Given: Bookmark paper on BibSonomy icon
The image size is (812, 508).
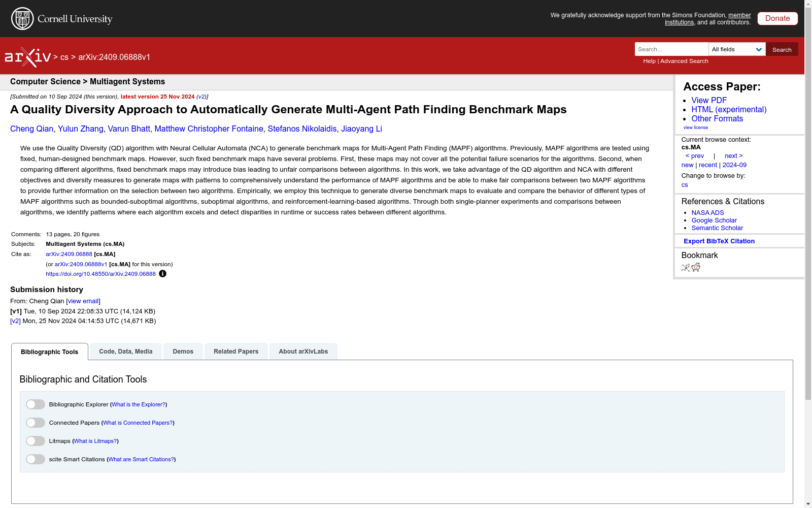Looking at the screenshot, I should click(x=686, y=268).
